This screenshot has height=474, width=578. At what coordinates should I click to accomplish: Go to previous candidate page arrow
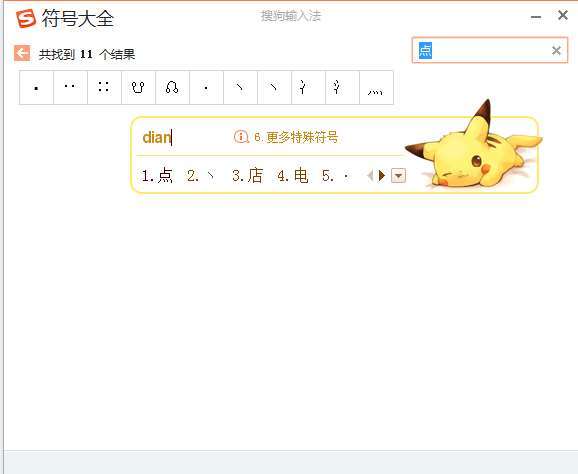370,176
